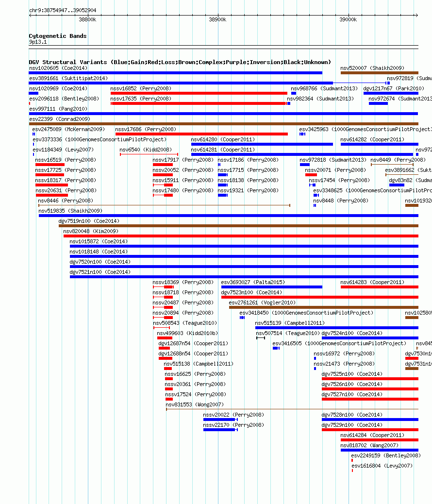This screenshot has width=432, height=504.
Task: Click nsv8449 (Perry2008) label
Action: click(398, 160)
